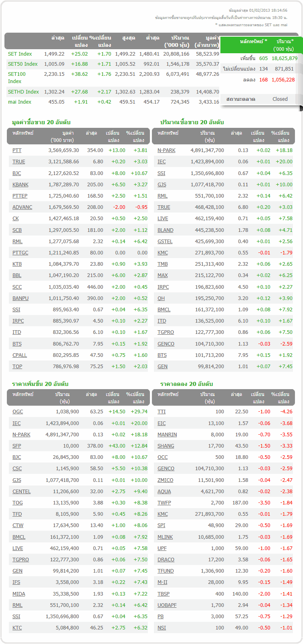The height and width of the screenshot is (644, 303).
Task: Open the TGPRO link in volume table
Action: click(x=166, y=332)
